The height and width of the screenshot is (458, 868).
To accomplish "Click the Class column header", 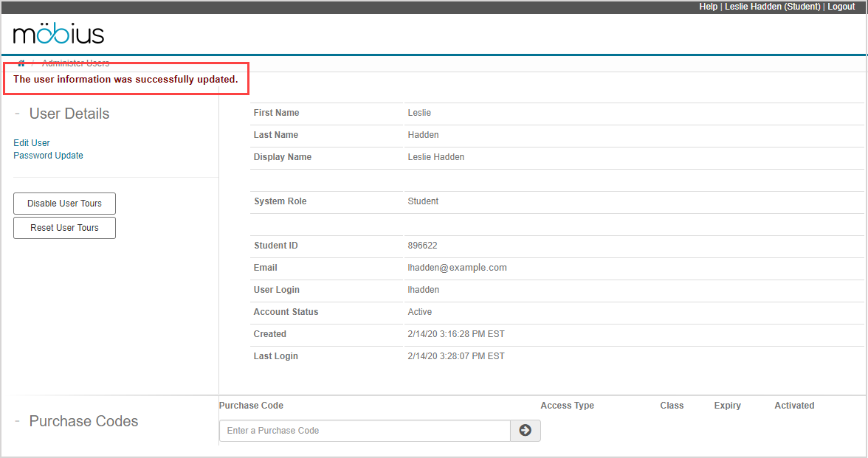I will pos(672,406).
